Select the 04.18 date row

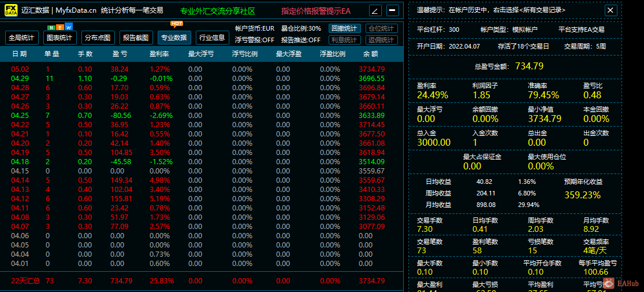tap(201, 162)
